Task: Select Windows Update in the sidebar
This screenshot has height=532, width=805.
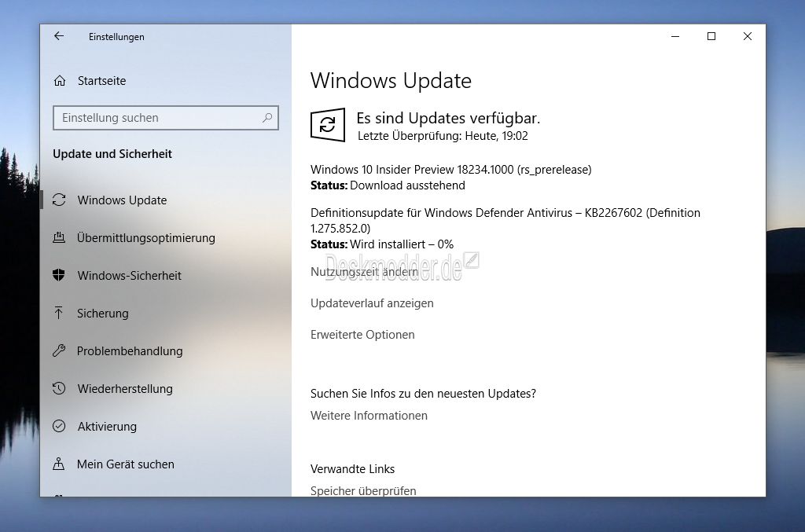Action: pos(122,200)
